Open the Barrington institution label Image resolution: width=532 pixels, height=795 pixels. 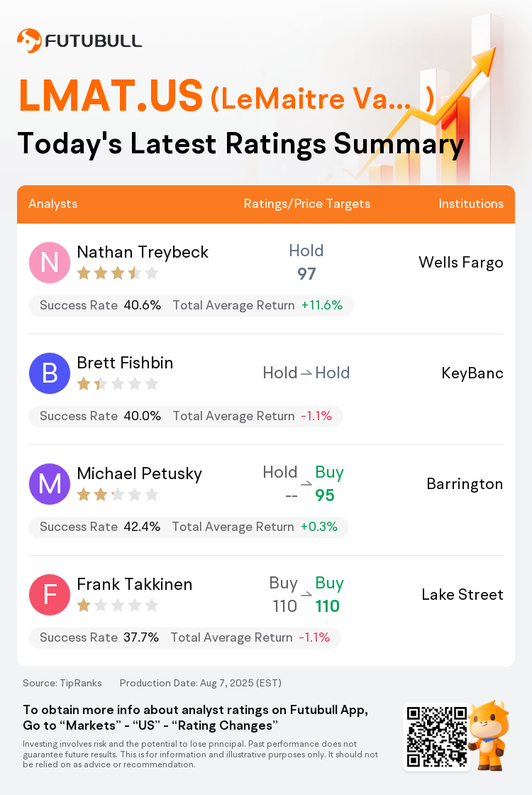pos(465,483)
